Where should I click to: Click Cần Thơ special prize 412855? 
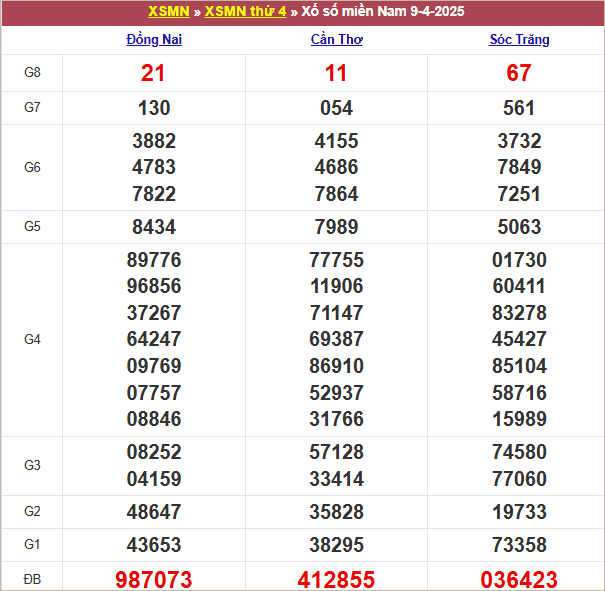point(336,579)
